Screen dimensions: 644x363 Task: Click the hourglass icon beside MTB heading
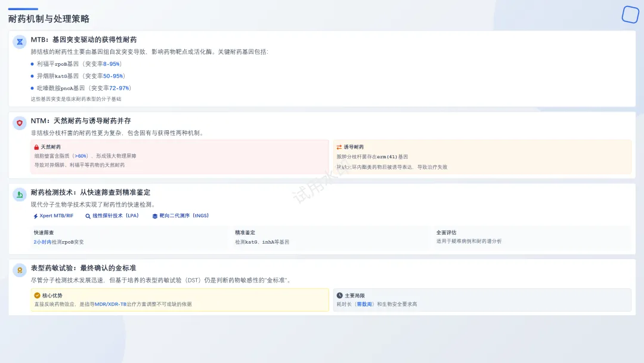pyautogui.click(x=19, y=42)
